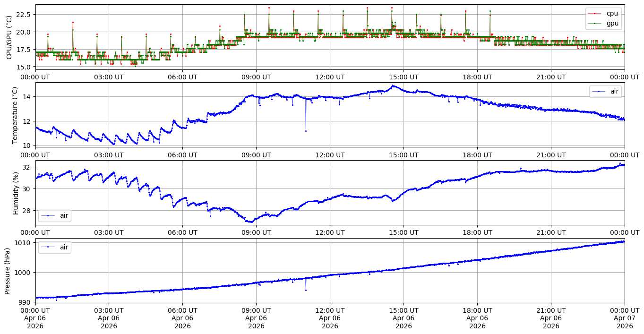This screenshot has width=644, height=334.
Task: Click the Pressure (hPa) y-axis label
Action: (8, 270)
